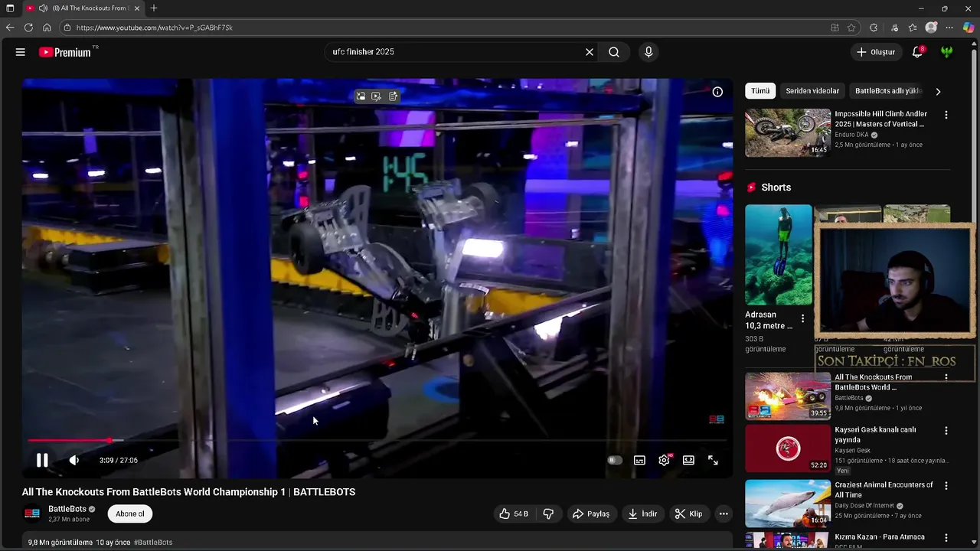Image resolution: width=980 pixels, height=551 pixels.
Task: Click the Oluştur create button
Action: (x=876, y=52)
